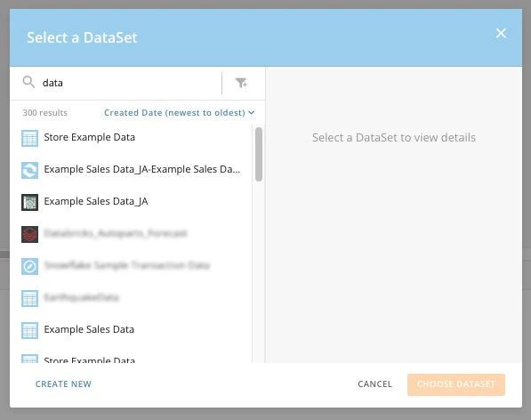Click the CREATE NEW link

click(63, 384)
